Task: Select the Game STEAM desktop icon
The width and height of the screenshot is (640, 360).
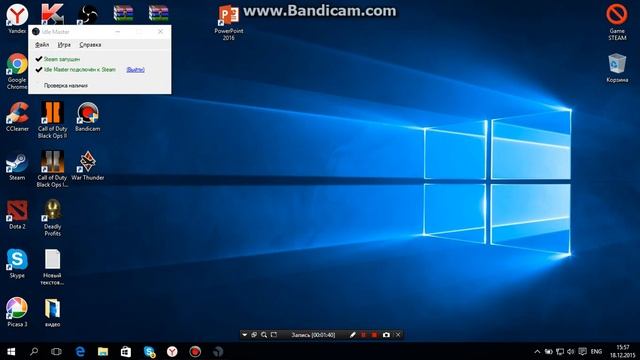Action: (617, 22)
